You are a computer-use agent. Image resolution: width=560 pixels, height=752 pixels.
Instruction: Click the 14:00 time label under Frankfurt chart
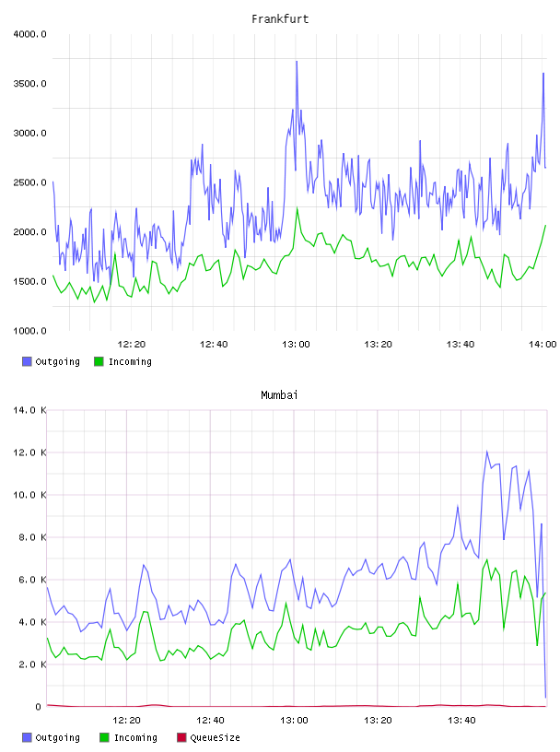(542, 344)
